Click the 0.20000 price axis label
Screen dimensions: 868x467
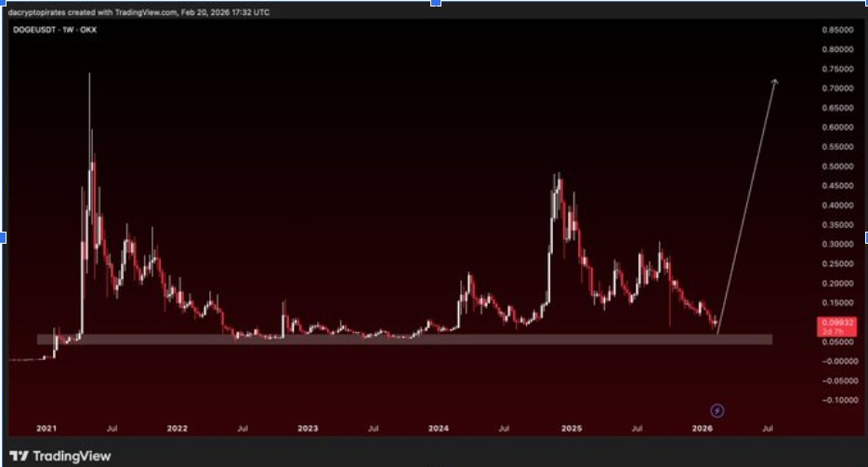tap(837, 284)
